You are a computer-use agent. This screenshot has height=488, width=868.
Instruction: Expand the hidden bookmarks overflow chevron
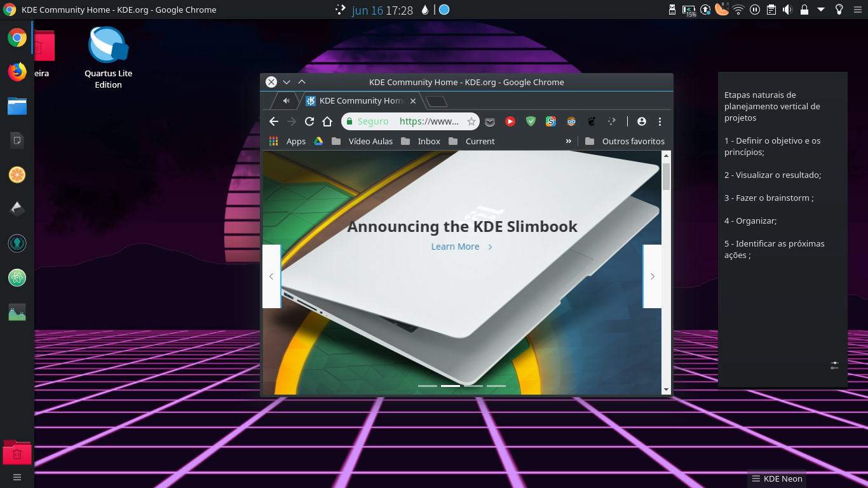pyautogui.click(x=568, y=141)
